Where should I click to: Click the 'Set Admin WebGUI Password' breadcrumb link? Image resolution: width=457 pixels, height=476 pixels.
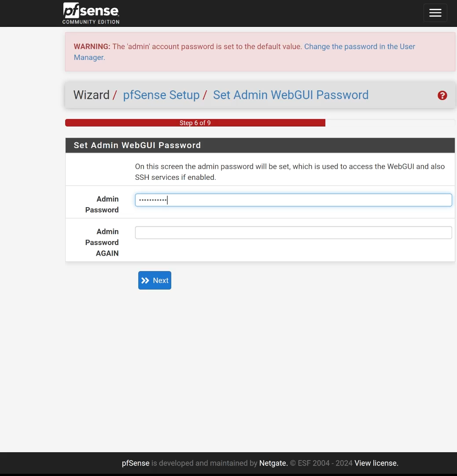coord(291,95)
